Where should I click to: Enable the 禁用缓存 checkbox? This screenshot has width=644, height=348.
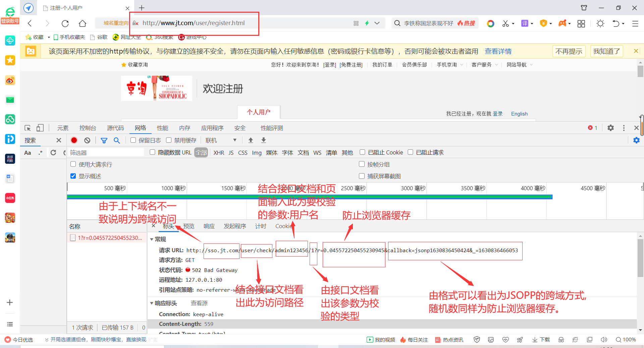pos(169,140)
